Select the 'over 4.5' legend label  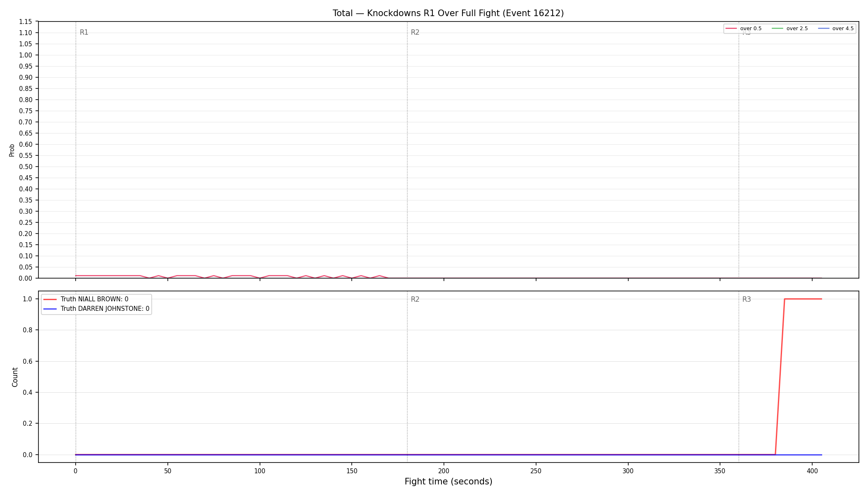click(843, 29)
